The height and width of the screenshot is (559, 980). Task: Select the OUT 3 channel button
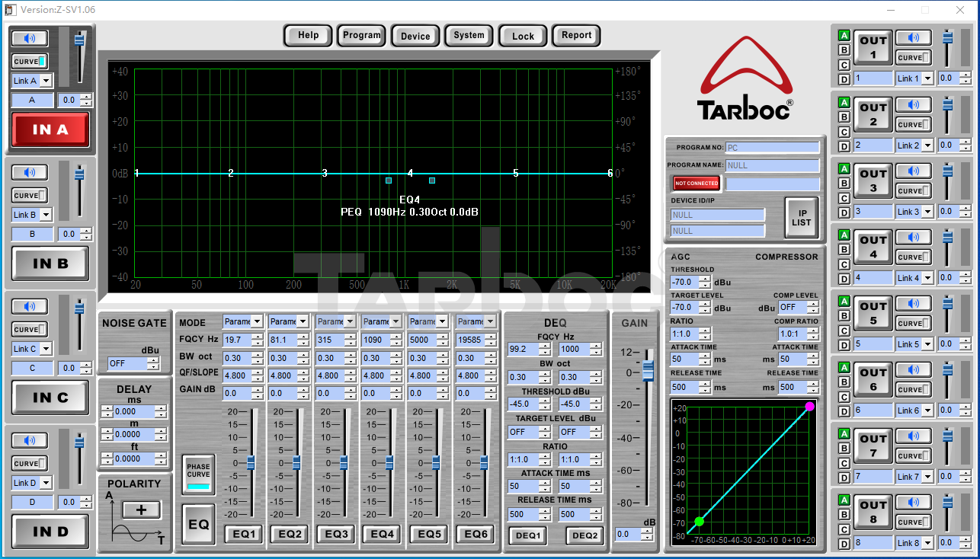click(x=873, y=180)
